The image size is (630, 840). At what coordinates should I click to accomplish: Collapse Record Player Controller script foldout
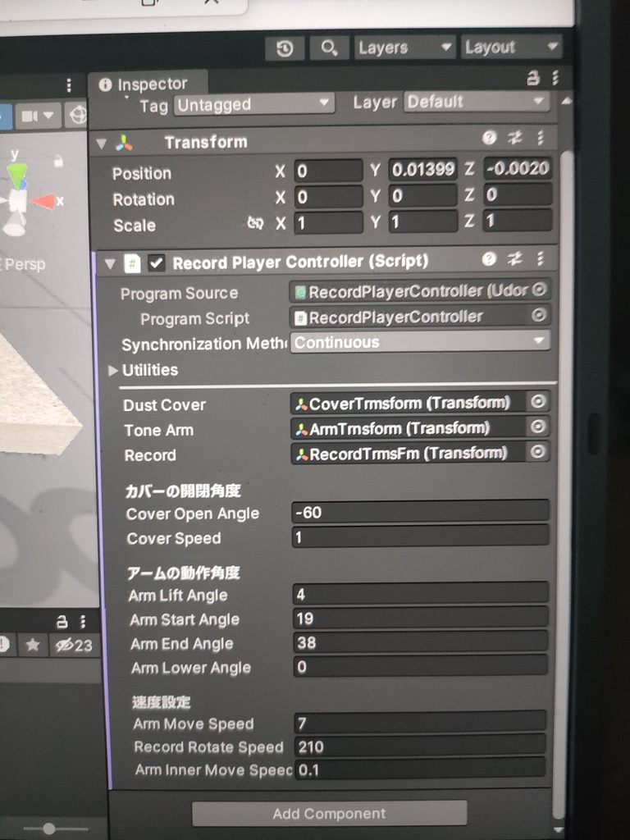pos(110,263)
